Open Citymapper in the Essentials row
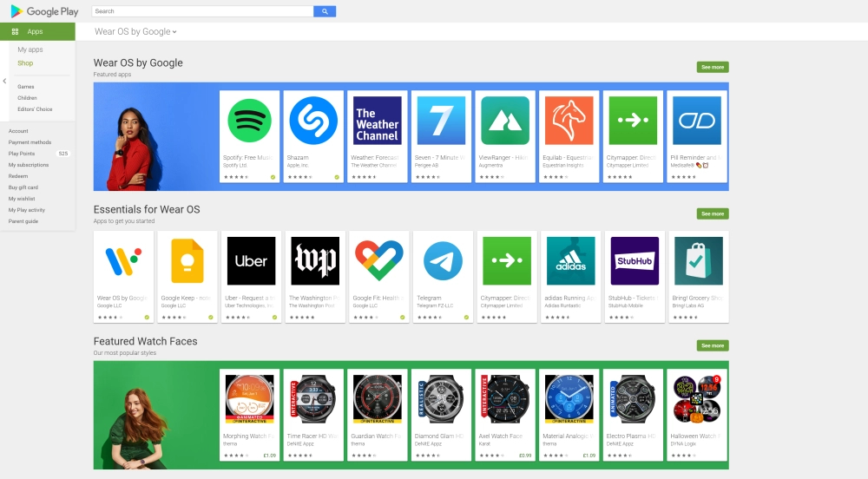868x479 pixels. (507, 261)
